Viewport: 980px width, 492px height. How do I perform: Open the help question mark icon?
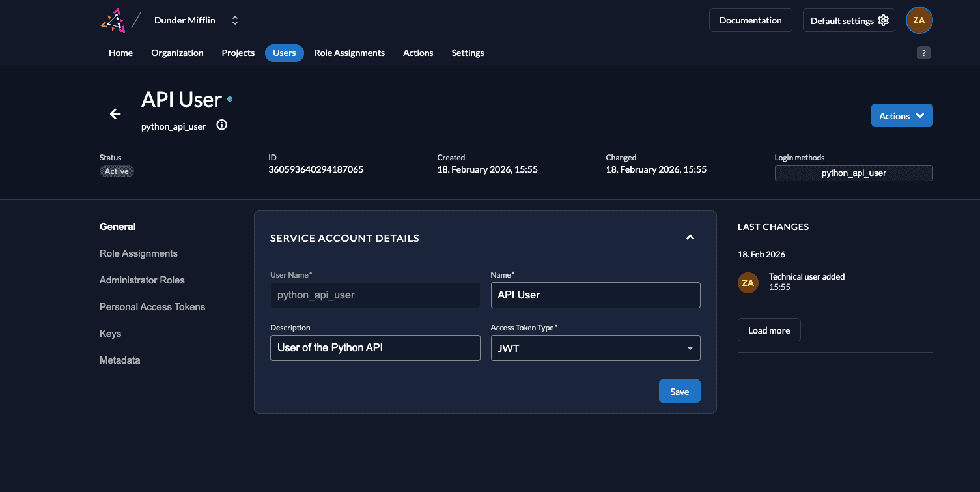[923, 53]
